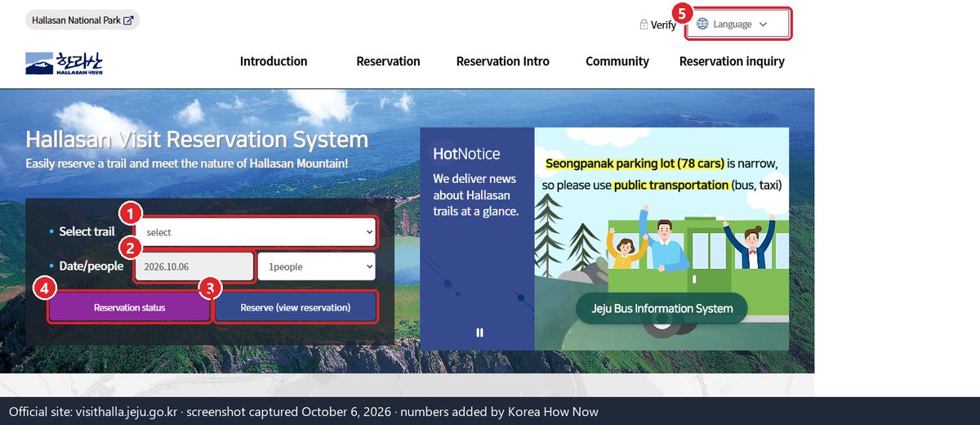
Task: Click the date field showing 2026.10.06
Action: click(194, 266)
